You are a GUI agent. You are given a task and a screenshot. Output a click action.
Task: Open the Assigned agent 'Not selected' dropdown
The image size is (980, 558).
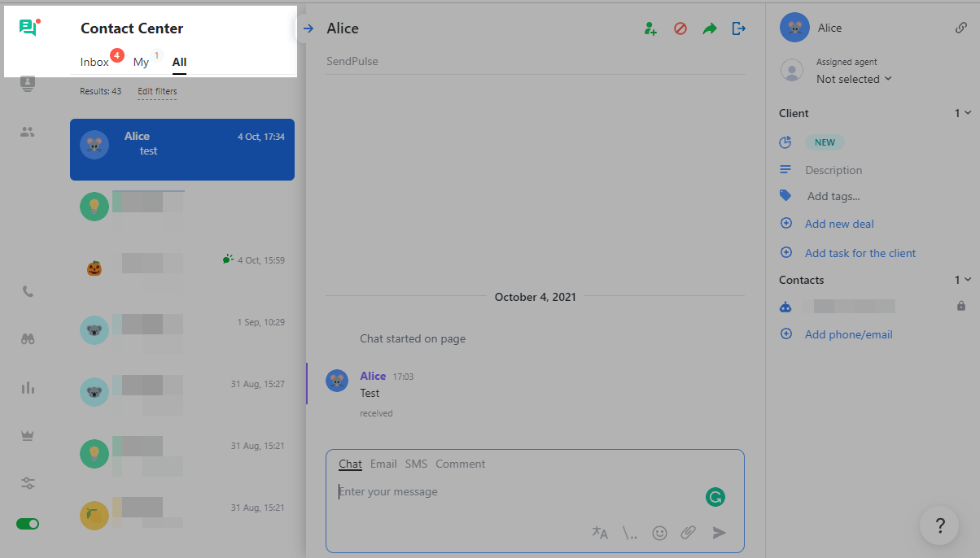pyautogui.click(x=854, y=79)
